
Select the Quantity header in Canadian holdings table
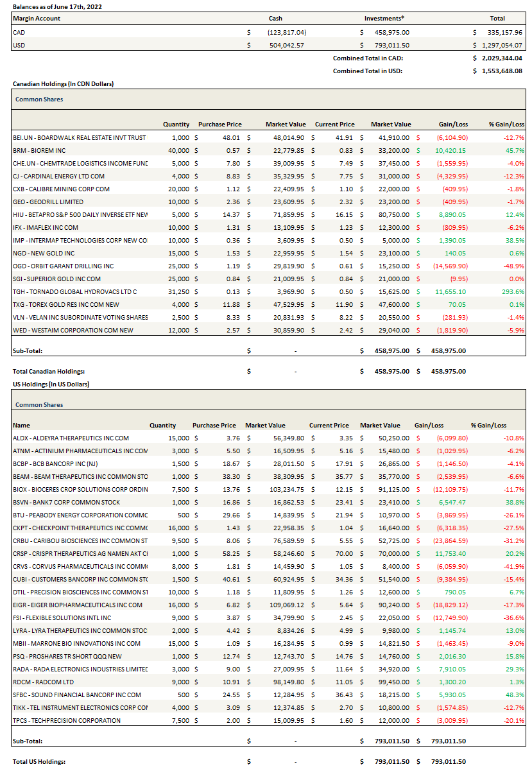click(x=176, y=124)
